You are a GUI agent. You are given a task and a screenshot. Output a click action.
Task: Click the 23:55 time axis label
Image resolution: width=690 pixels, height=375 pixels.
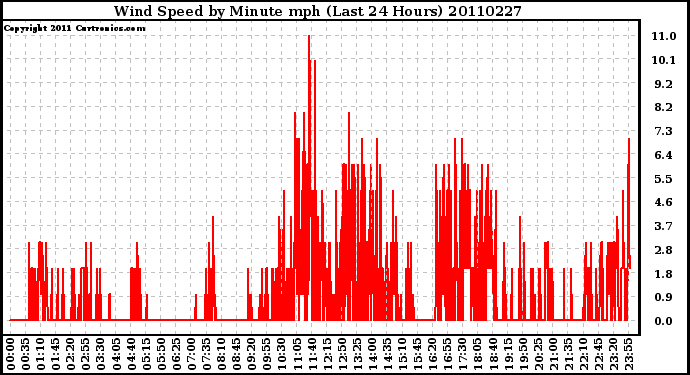628,355
